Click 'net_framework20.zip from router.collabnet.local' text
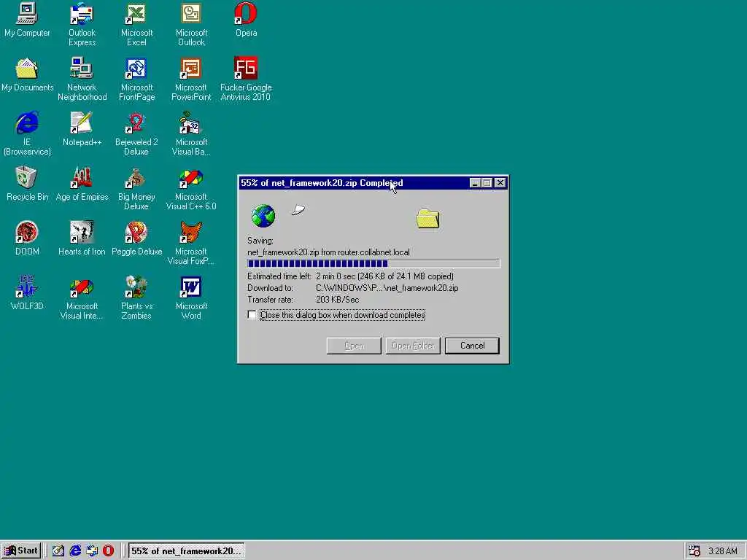Screen dimensions: 747x560 coord(328,252)
